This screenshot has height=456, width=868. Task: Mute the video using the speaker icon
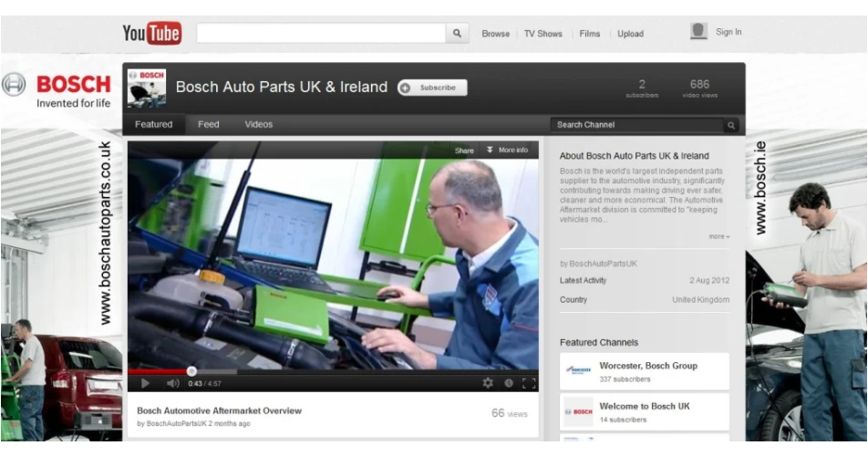coord(172,383)
